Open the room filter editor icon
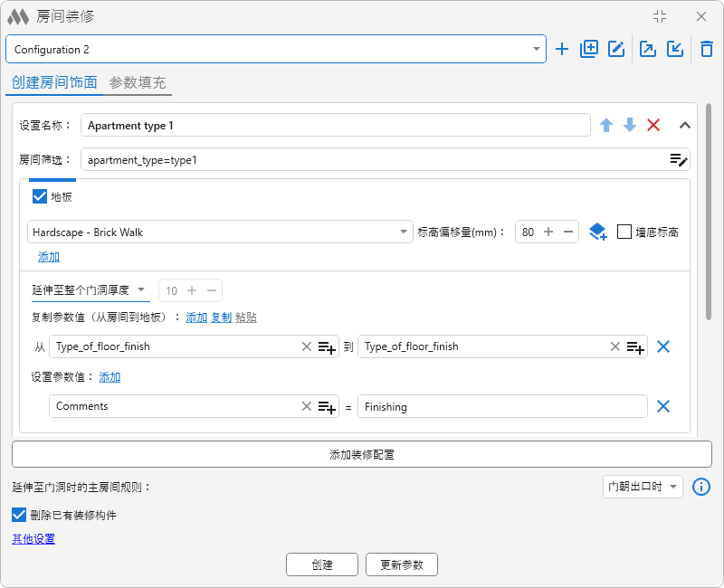 click(x=678, y=160)
